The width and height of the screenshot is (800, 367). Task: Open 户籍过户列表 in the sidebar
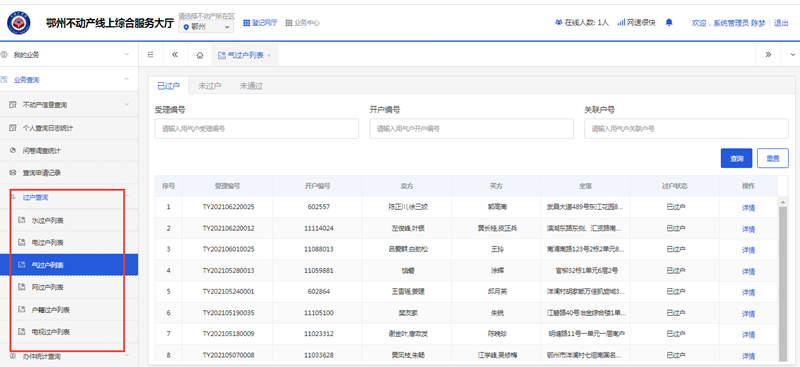tap(69, 310)
